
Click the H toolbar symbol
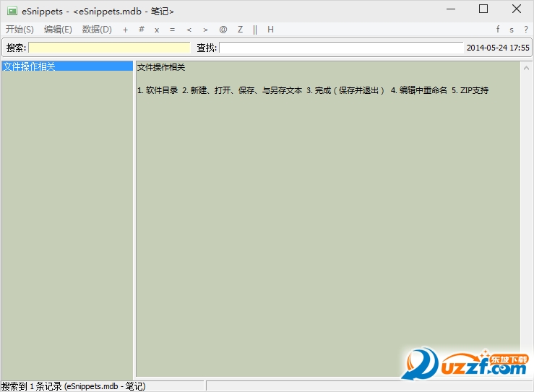click(x=270, y=30)
